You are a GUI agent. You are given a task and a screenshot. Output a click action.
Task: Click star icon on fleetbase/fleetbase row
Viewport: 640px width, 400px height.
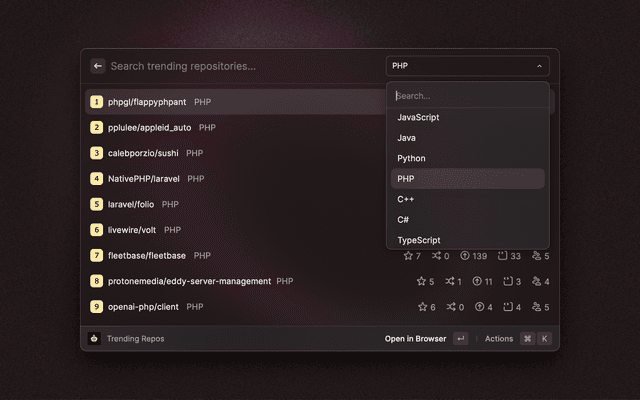click(x=408, y=256)
